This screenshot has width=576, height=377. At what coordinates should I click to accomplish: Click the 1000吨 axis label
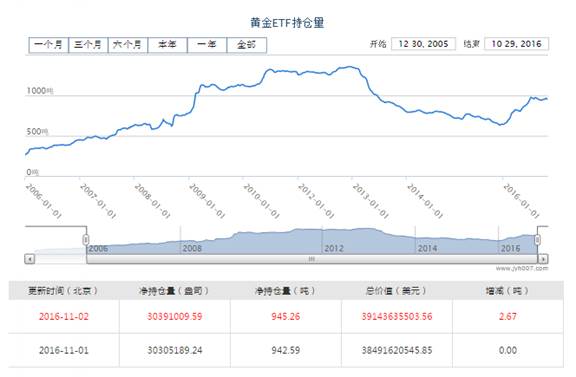(40, 91)
